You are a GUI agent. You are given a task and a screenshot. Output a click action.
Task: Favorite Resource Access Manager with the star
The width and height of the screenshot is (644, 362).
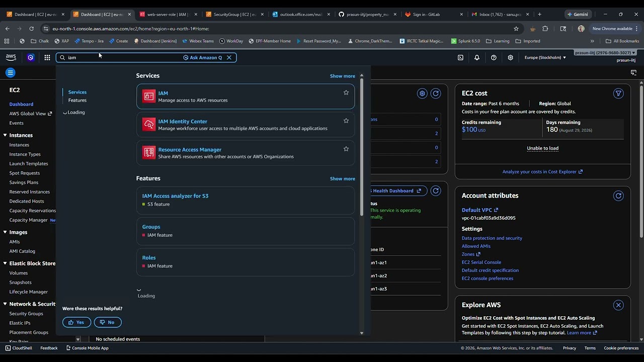[346, 149]
